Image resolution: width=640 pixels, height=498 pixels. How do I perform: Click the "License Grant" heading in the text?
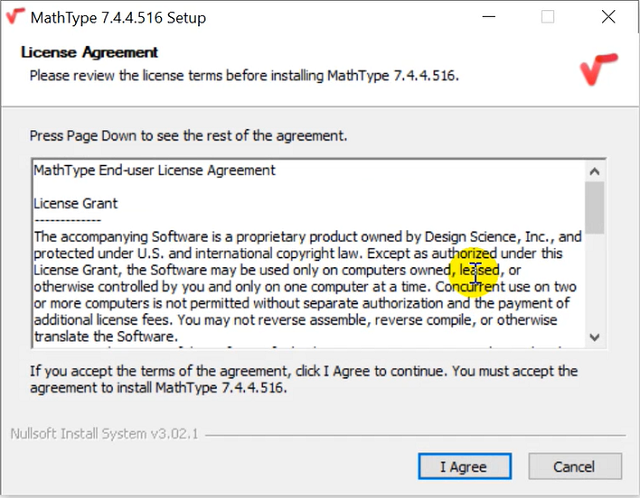tap(76, 203)
